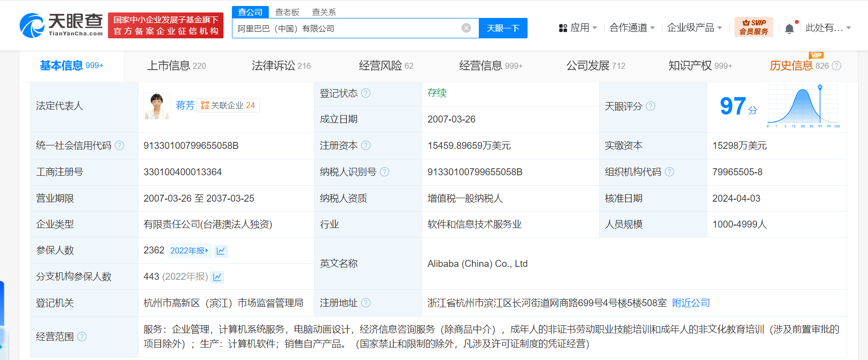Image resolution: width=868 pixels, height=360 pixels.
Task: Click the 存续 registration status value
Action: pos(437,93)
